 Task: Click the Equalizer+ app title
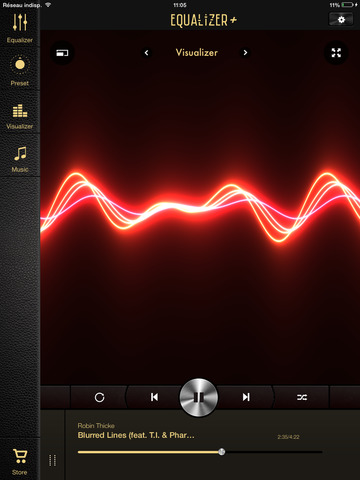pyautogui.click(x=203, y=20)
